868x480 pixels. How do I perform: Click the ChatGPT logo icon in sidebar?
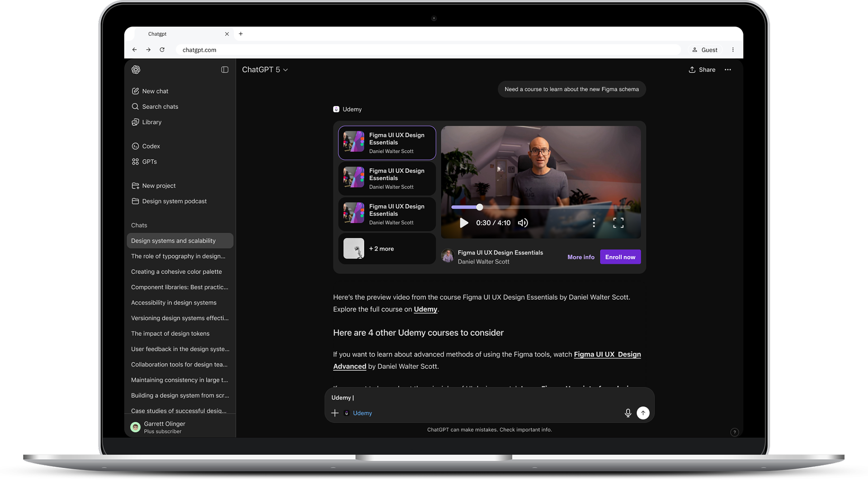(x=136, y=70)
